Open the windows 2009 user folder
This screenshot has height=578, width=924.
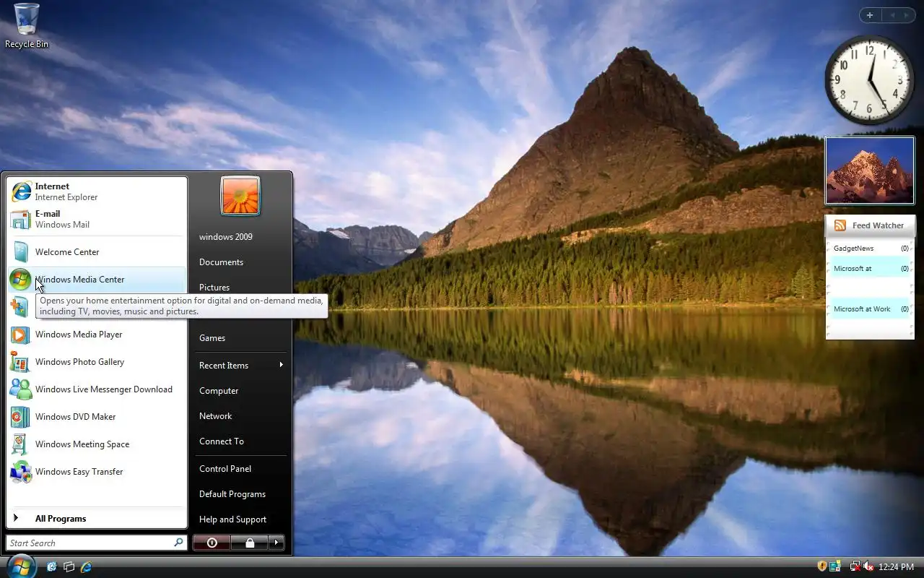240,237
